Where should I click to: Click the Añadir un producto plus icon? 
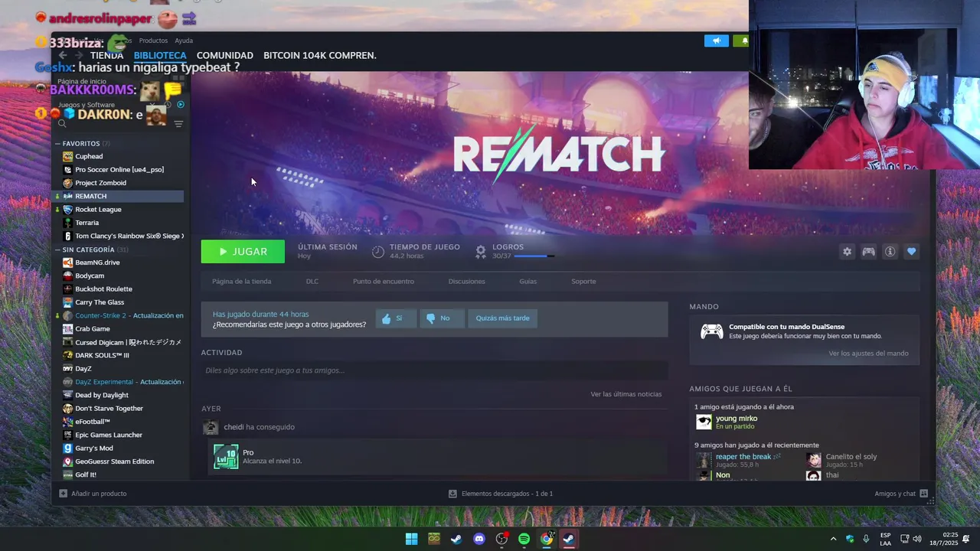(64, 494)
